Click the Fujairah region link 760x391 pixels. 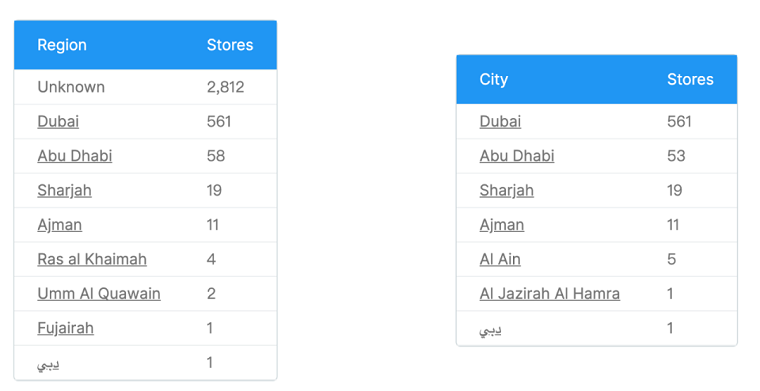[x=65, y=328]
